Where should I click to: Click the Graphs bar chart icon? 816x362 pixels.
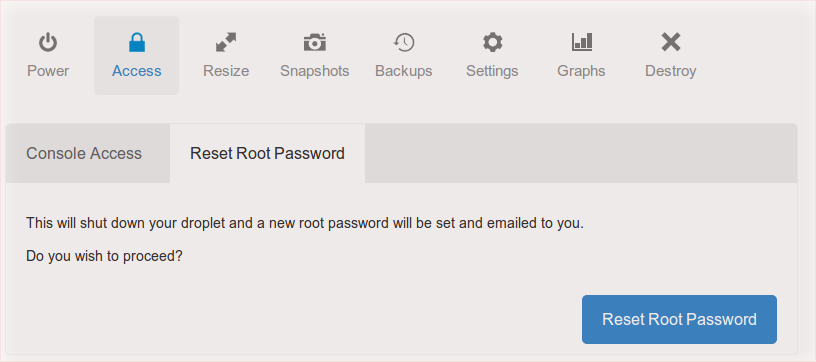coord(581,42)
